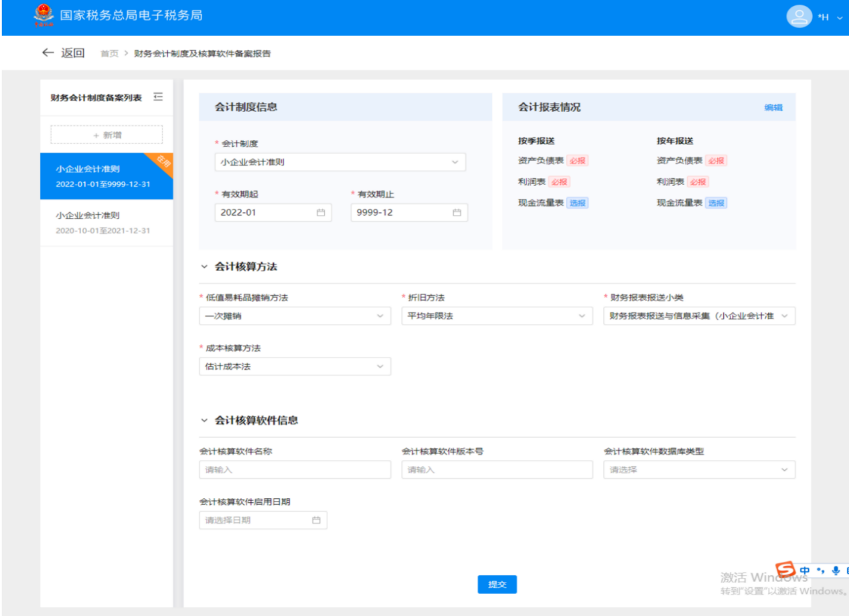
Task: Select 小企业会计准则 2020-10-01至2021-12-31 entry
Action: [106, 222]
